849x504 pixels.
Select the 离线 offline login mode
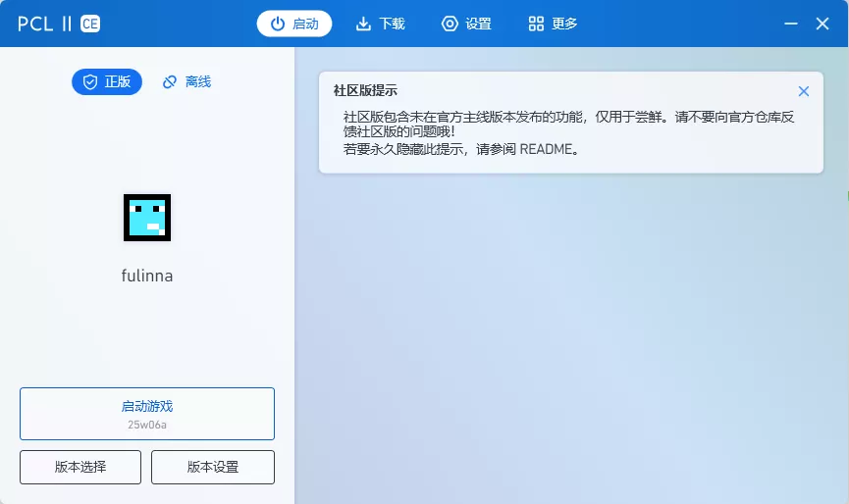186,81
